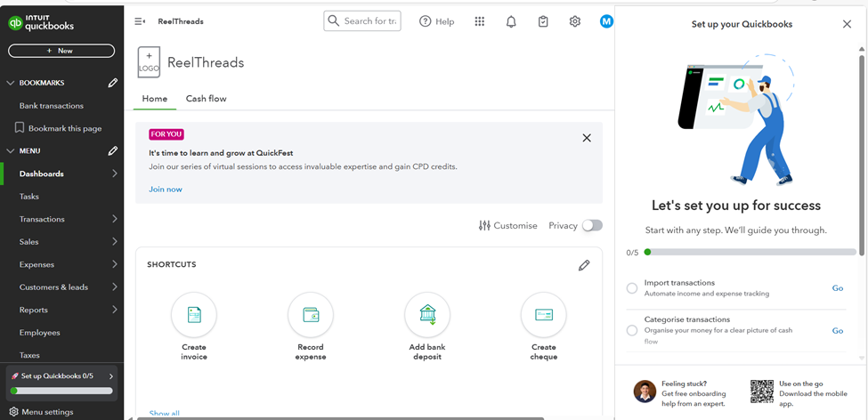Collapse the MENU section chevron
The height and width of the screenshot is (420, 868).
tap(10, 150)
